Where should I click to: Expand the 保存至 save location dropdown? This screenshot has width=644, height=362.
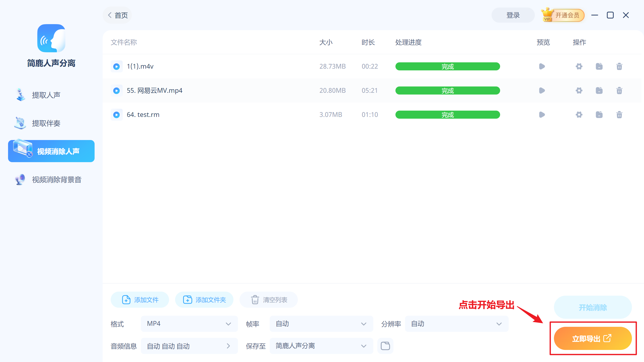tap(321, 346)
